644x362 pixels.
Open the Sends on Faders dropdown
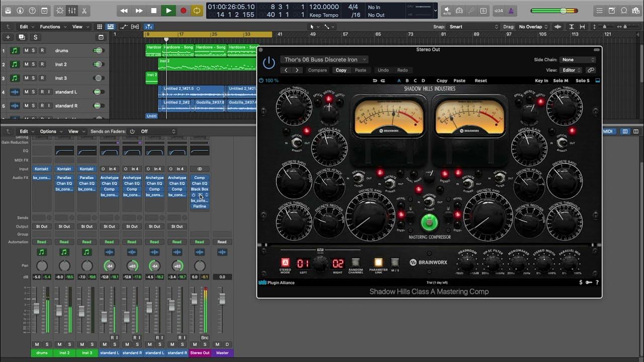pos(158,131)
